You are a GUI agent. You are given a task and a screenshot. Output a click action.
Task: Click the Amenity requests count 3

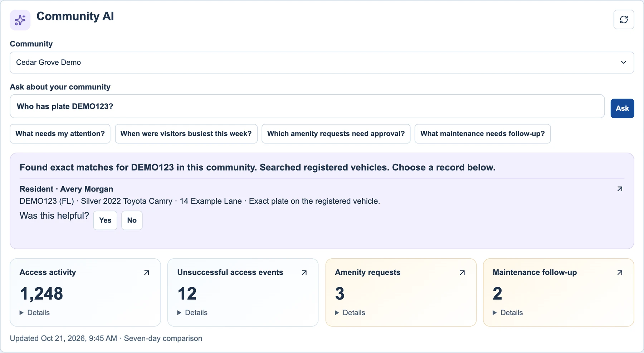click(340, 294)
